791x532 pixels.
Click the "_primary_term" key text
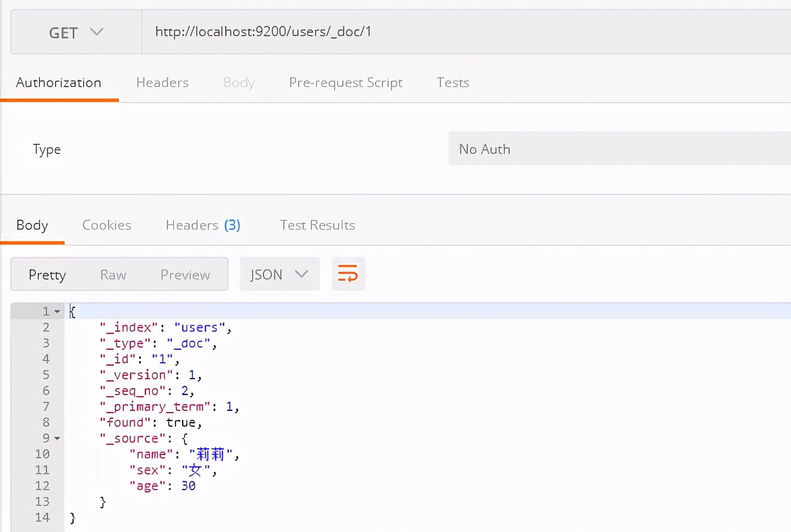155,407
